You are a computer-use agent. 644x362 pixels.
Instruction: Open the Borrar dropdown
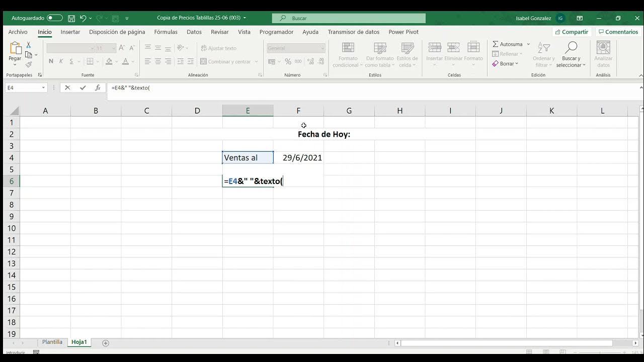[x=505, y=64]
